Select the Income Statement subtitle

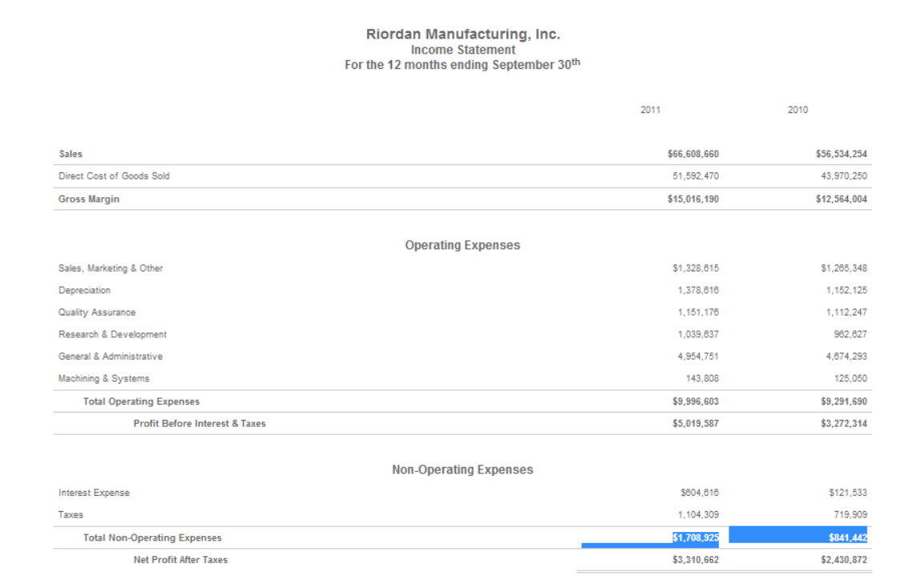coord(463,50)
